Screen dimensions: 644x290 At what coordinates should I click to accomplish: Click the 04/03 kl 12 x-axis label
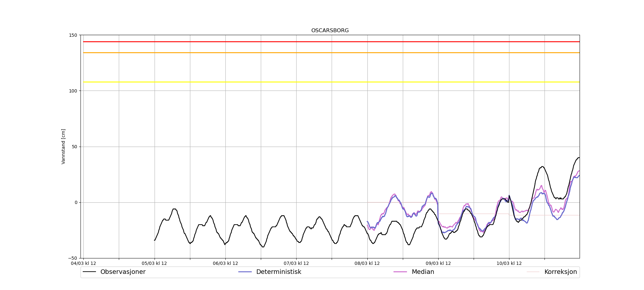pos(83,263)
